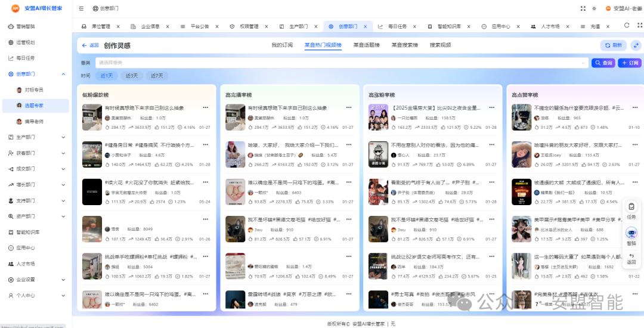Toggle the sidebar collapse menu icon
Viewport: 644px width, 328px height.
point(81,8)
